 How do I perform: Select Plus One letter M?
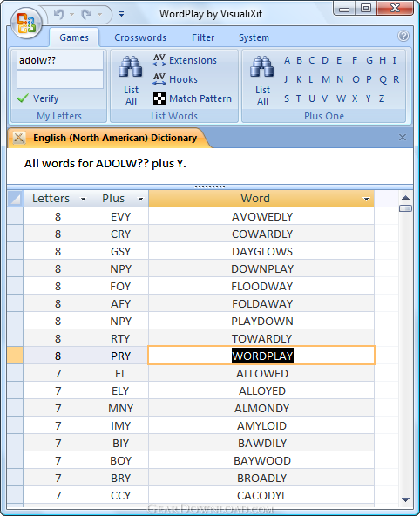tap(326, 79)
